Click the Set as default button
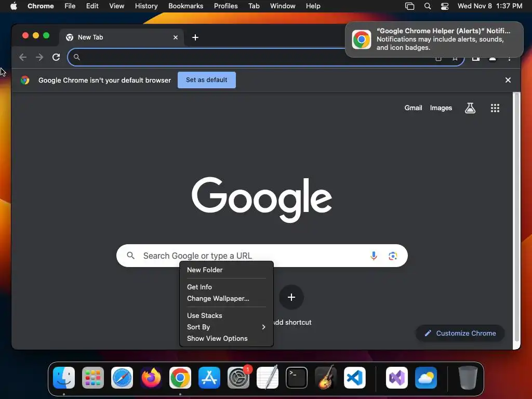This screenshot has height=399, width=532. (x=207, y=80)
